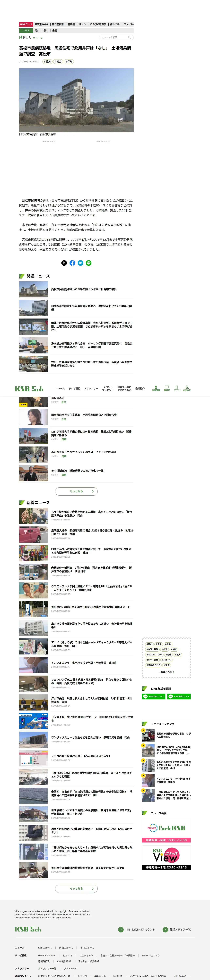
Task: Click アナウンサー一覧 in the footer
Action: click(47, 969)
